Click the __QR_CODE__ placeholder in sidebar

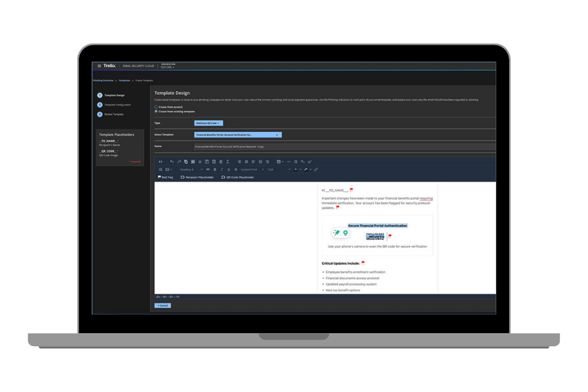[x=109, y=151]
